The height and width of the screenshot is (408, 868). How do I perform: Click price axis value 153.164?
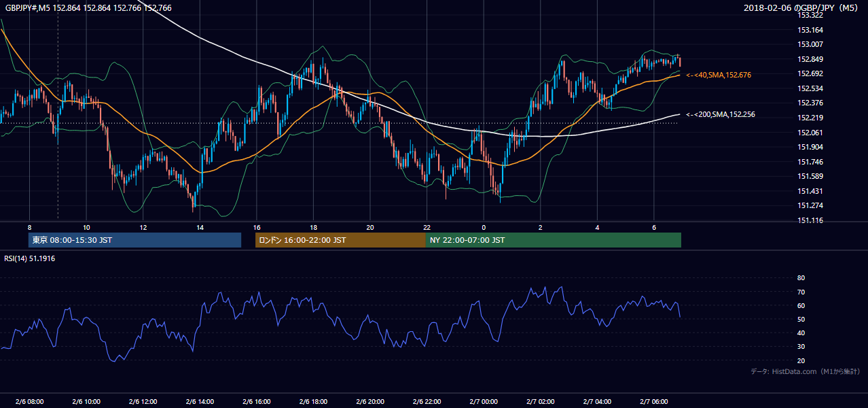810,30
